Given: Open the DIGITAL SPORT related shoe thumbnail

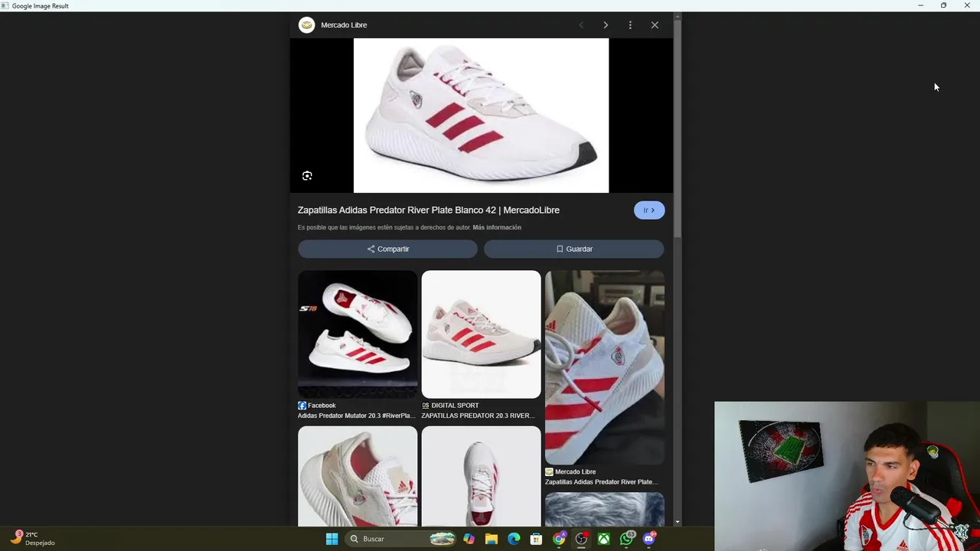Looking at the screenshot, I should pyautogui.click(x=481, y=334).
